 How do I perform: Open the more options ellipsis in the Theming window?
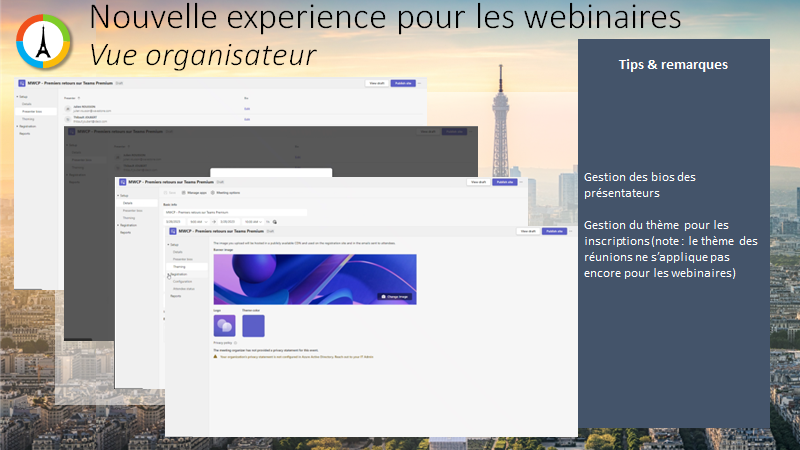[570, 231]
